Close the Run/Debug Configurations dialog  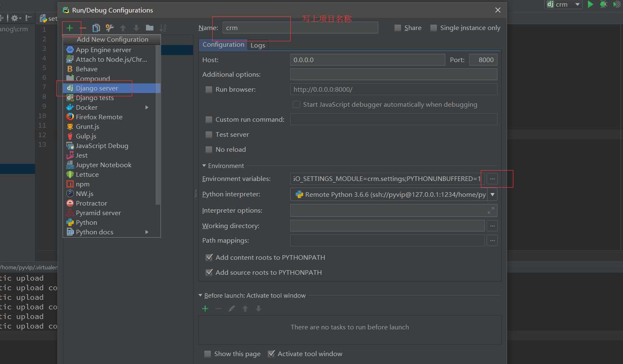click(498, 10)
